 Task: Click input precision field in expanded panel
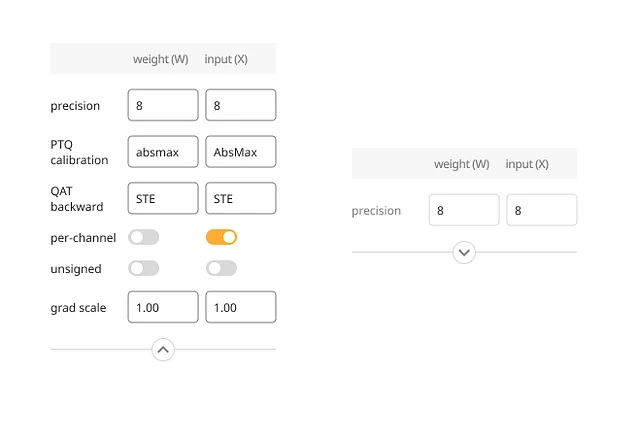pyautogui.click(x=240, y=105)
